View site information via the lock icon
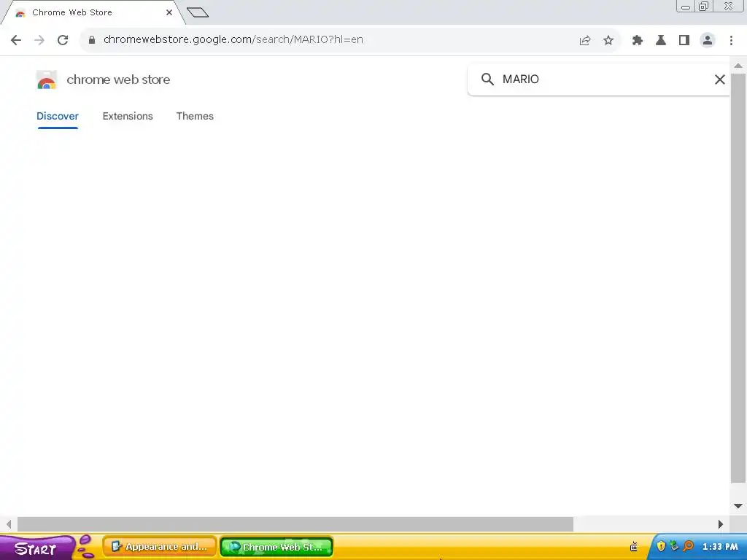This screenshot has width=747, height=560. tap(92, 40)
